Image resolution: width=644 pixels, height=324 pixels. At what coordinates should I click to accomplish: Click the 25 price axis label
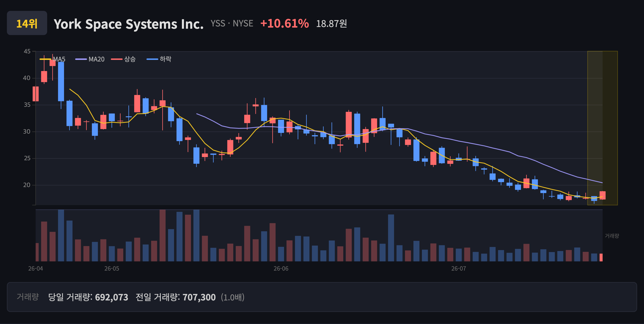pos(27,158)
